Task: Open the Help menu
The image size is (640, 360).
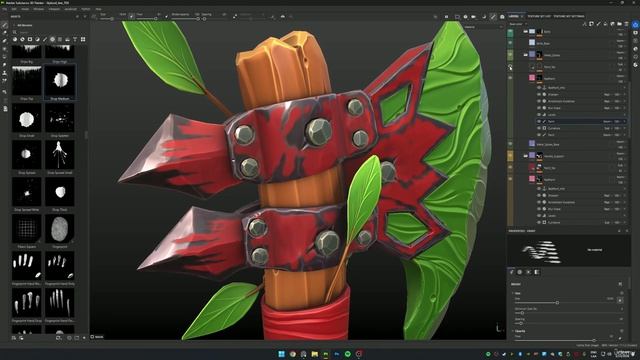Action: pos(98,9)
